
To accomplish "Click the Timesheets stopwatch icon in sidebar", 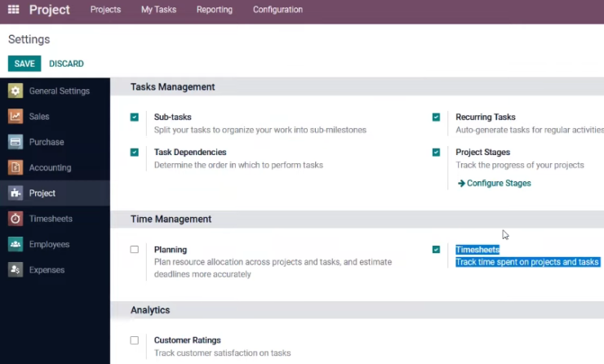I will (16, 219).
